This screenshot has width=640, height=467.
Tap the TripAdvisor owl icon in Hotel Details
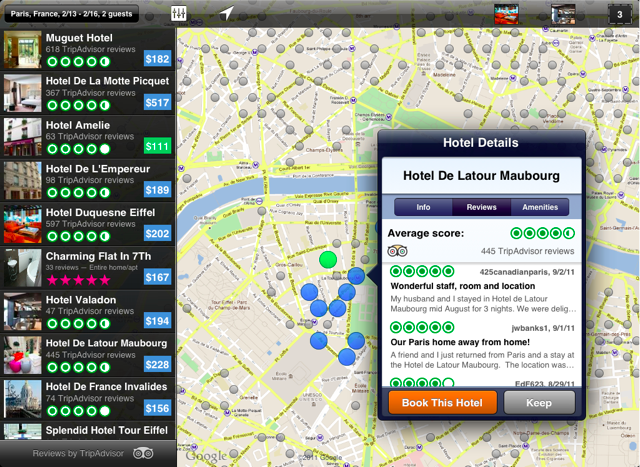coord(398,251)
